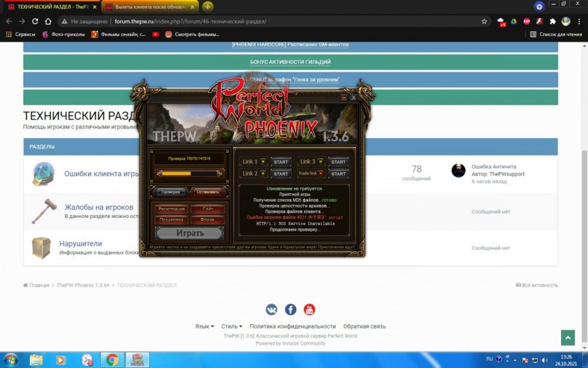Open the VK social icon
This screenshot has height=368, width=588.
[272, 310]
